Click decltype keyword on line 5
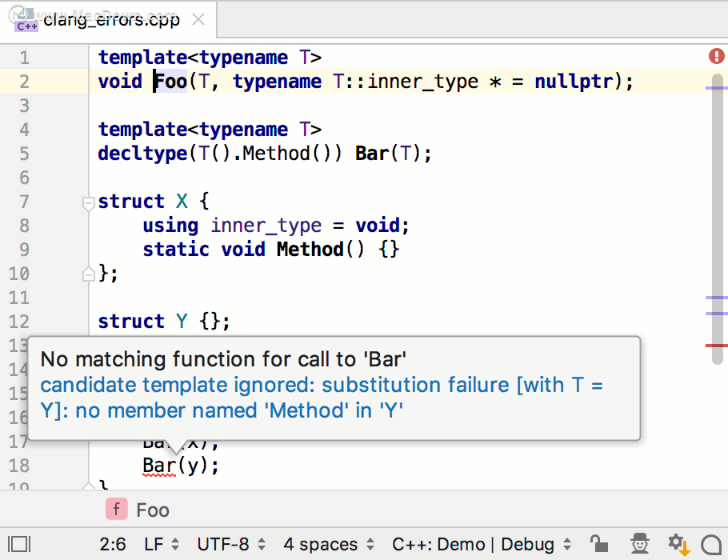 coord(142,154)
